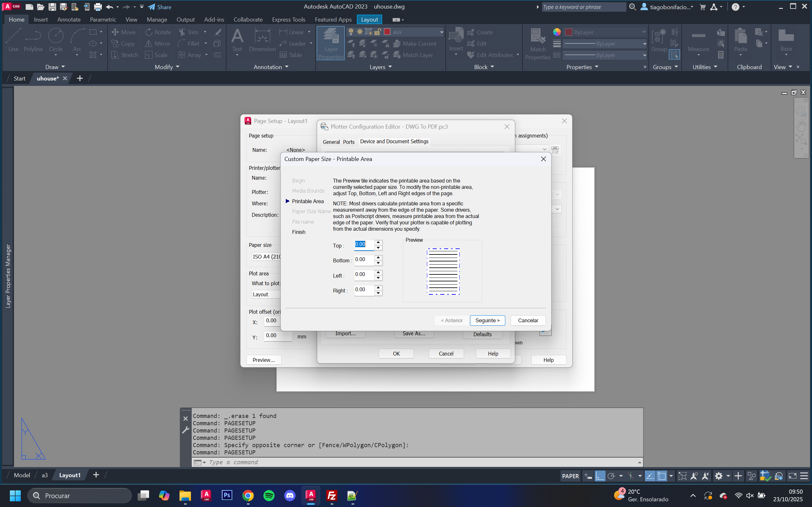This screenshot has height=507, width=812.
Task: Switch to the Model layout tab
Action: click(x=22, y=475)
